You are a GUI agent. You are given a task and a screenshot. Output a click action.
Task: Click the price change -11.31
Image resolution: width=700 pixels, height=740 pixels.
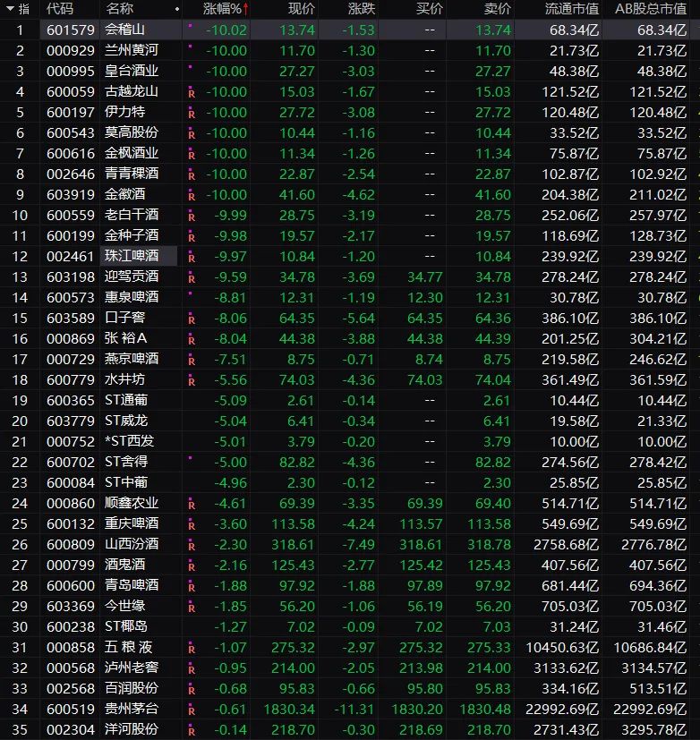point(354,709)
